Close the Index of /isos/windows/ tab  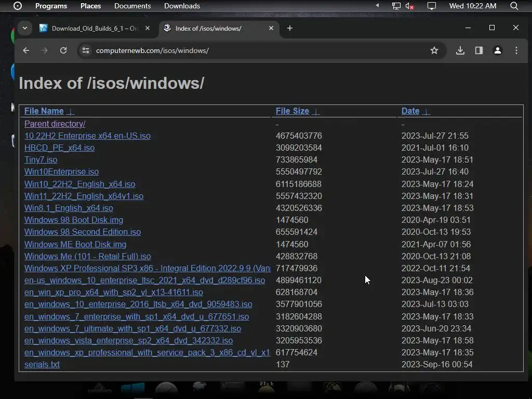[x=271, y=28]
